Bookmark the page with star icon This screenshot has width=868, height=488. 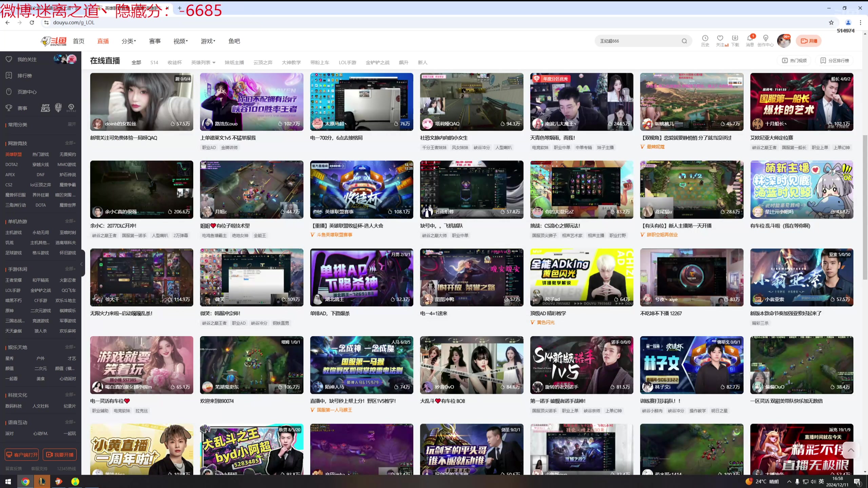click(831, 22)
